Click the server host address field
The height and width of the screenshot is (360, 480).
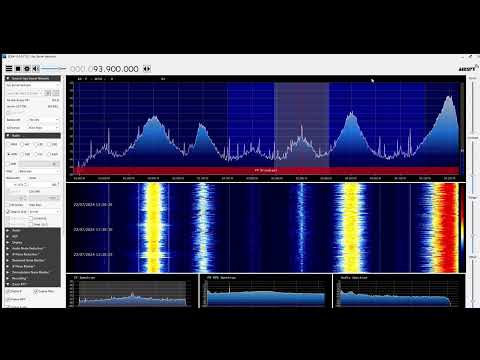[25, 93]
